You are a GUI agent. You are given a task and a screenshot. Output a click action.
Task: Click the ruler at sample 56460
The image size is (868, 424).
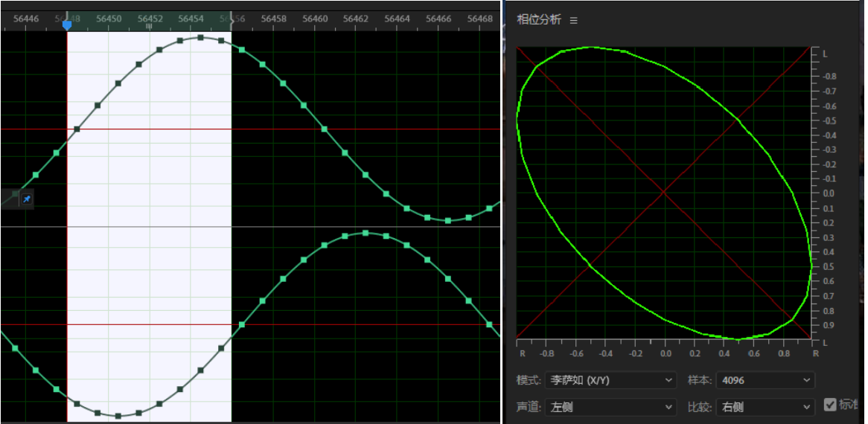pos(316,18)
